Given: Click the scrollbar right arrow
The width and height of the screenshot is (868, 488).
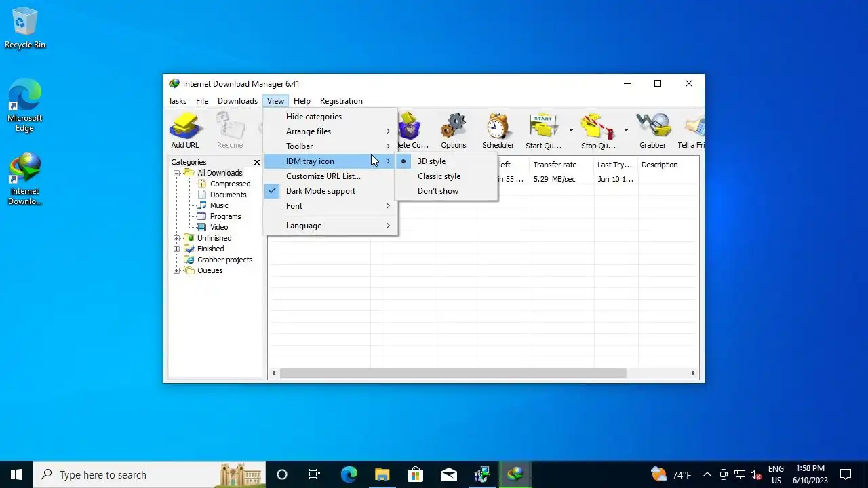Looking at the screenshot, I should (692, 373).
